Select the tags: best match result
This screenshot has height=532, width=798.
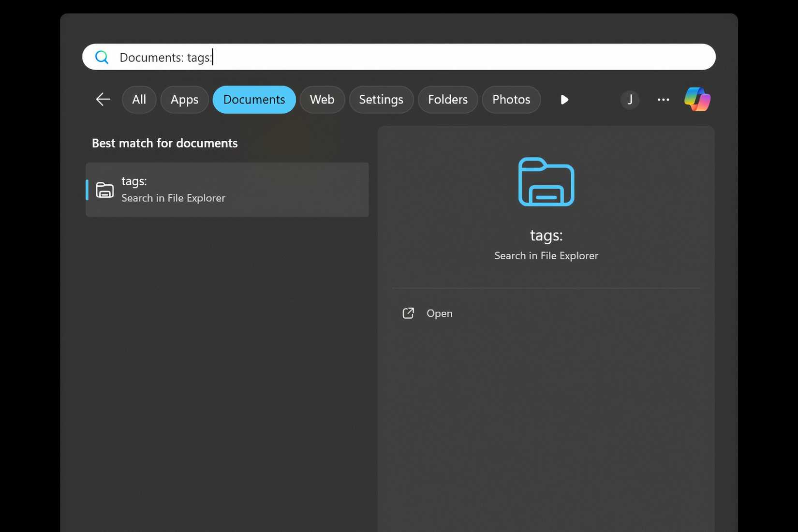point(227,189)
